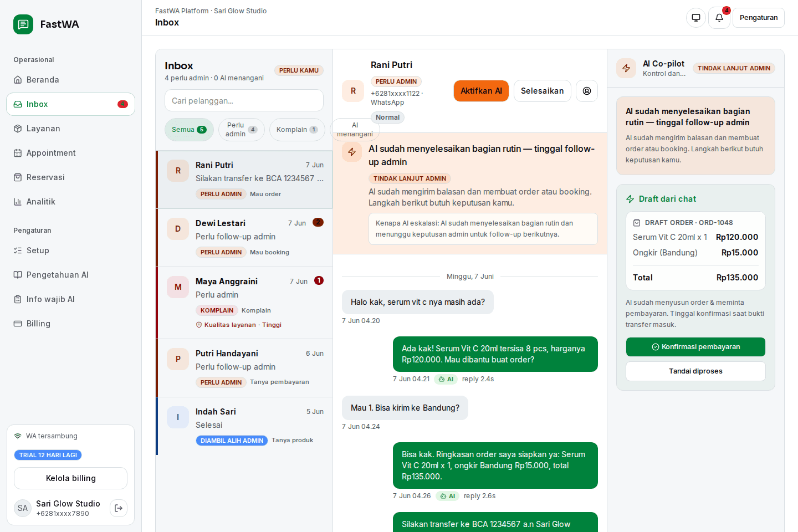Click the Kenapa AI eskalasi explanation box
The image size is (798, 532).
(x=483, y=229)
